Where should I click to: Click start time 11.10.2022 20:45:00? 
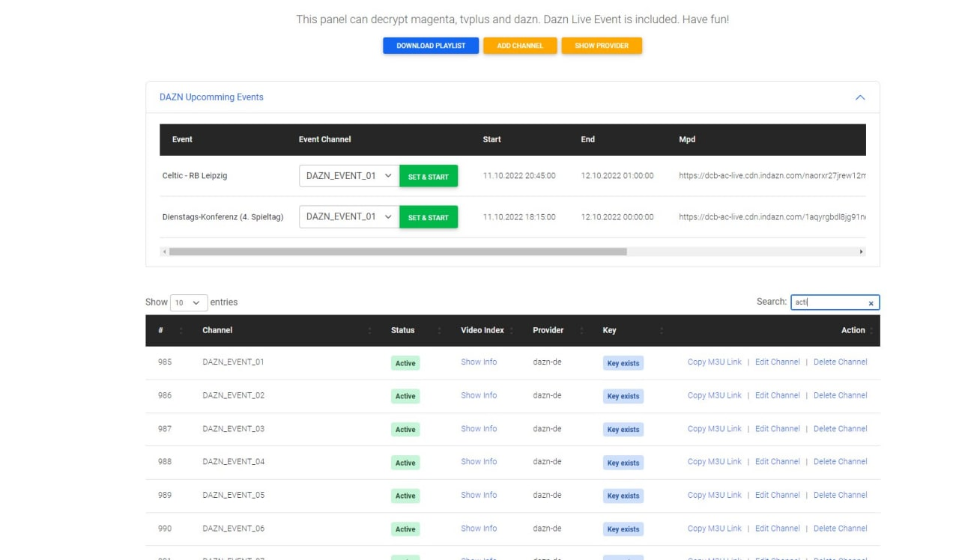pyautogui.click(x=519, y=176)
